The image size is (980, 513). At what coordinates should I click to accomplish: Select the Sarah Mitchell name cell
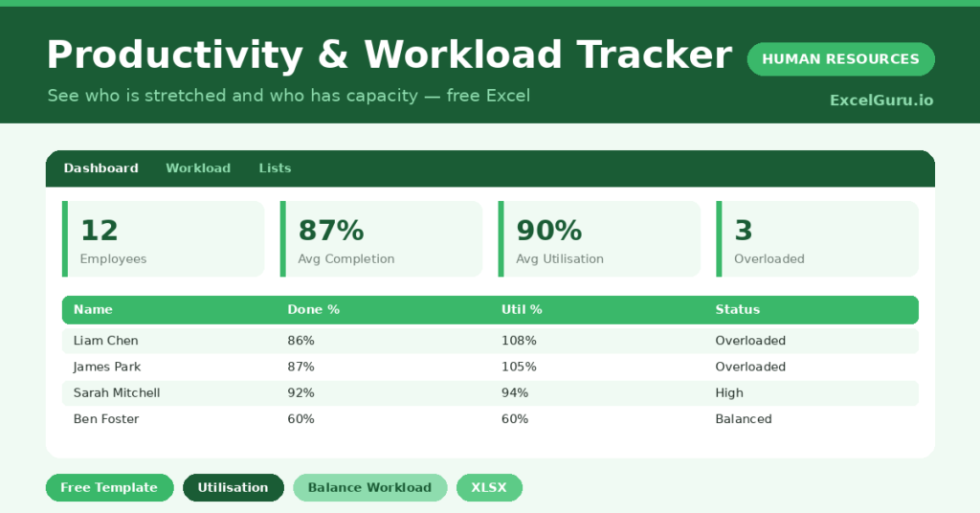click(x=117, y=393)
